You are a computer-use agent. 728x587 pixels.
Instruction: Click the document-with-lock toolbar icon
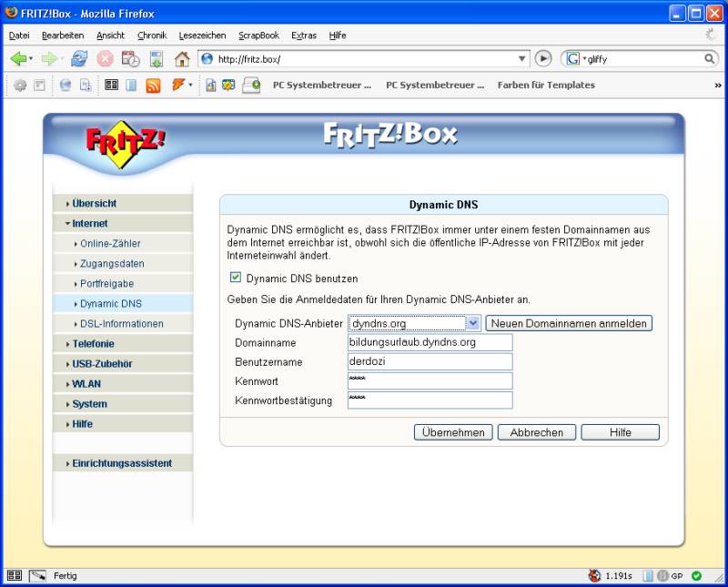click(x=211, y=85)
